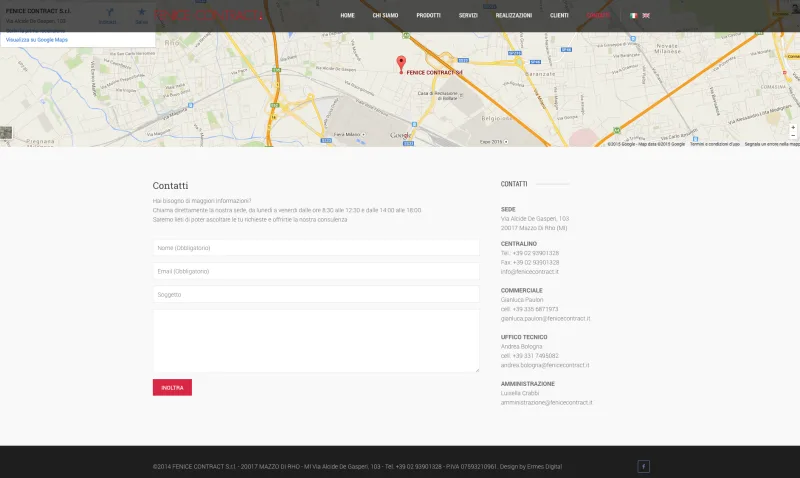Select the CONTATTI menu item
The width and height of the screenshot is (800, 478).
pos(598,15)
